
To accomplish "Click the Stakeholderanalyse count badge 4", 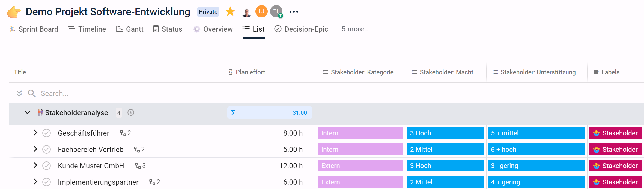I will click(119, 113).
